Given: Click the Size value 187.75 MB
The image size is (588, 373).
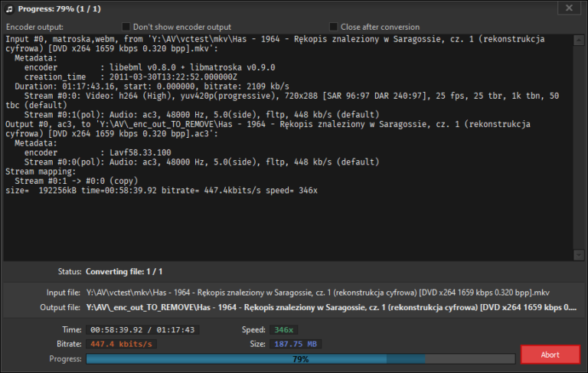Looking at the screenshot, I should click(x=294, y=344).
